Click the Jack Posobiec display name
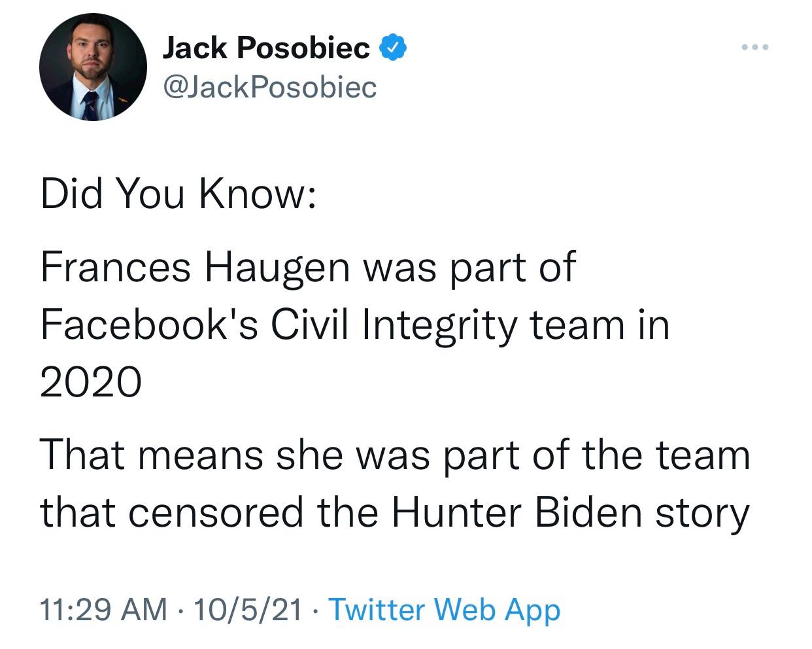The width and height of the screenshot is (812, 649). 265,48
